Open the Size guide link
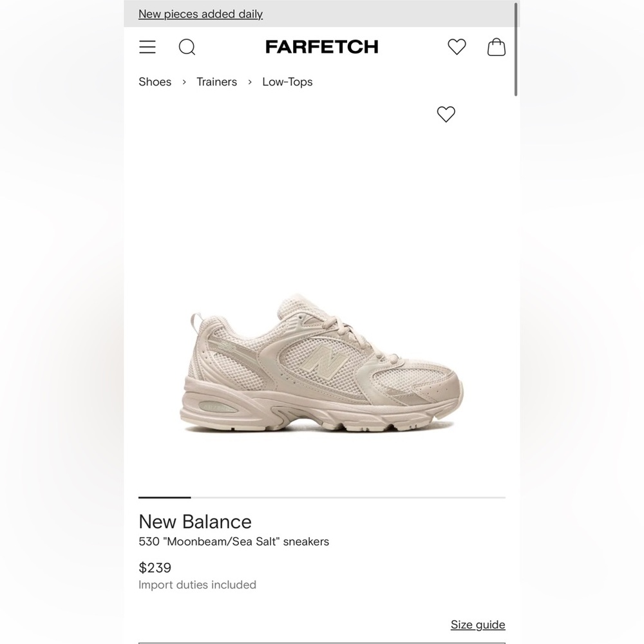 pos(478,624)
